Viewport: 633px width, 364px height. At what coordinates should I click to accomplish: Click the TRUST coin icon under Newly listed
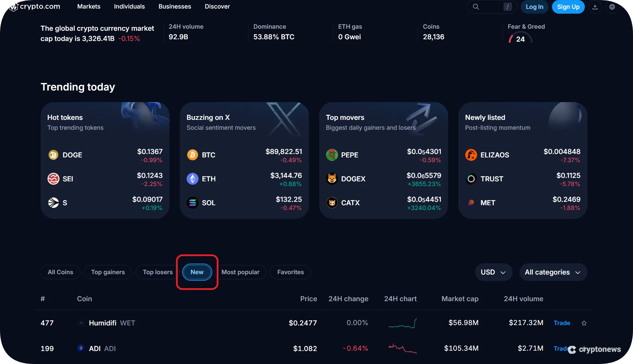[x=471, y=179]
